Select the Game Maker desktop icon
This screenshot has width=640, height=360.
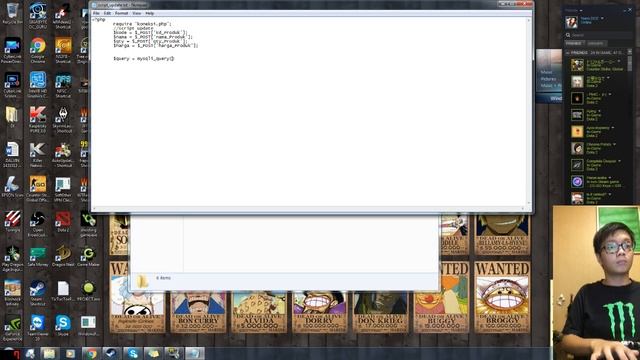pos(88,256)
